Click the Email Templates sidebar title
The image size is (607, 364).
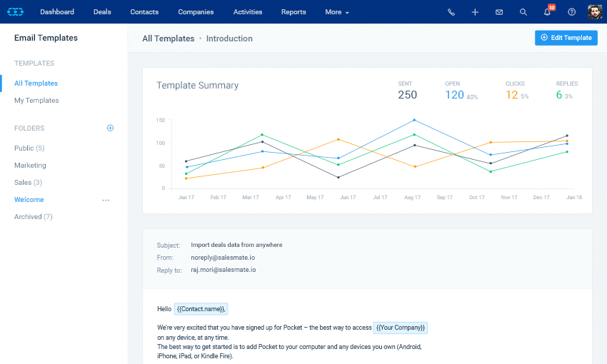[46, 38]
